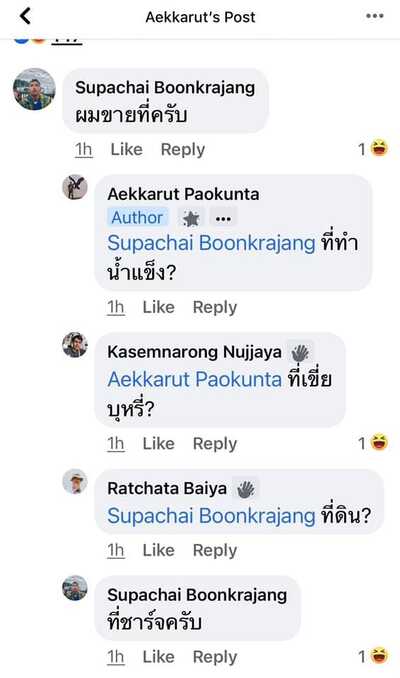Viewport: 400px width, 678px height.
Task: Like the last Supachai Boonkrajang reply
Action: pos(159,657)
